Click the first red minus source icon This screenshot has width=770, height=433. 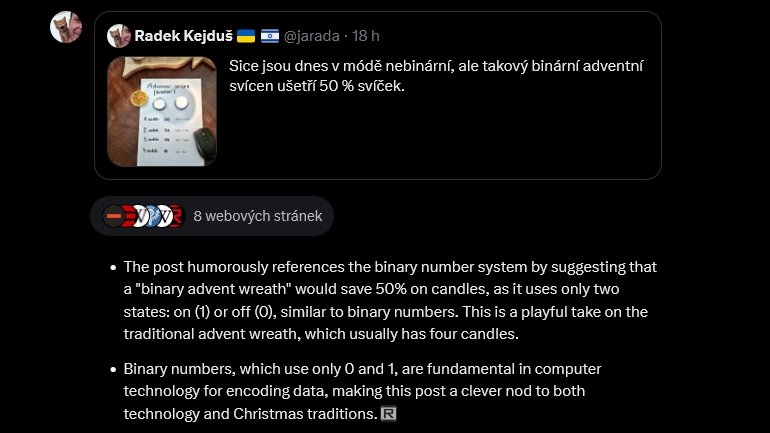tap(114, 215)
